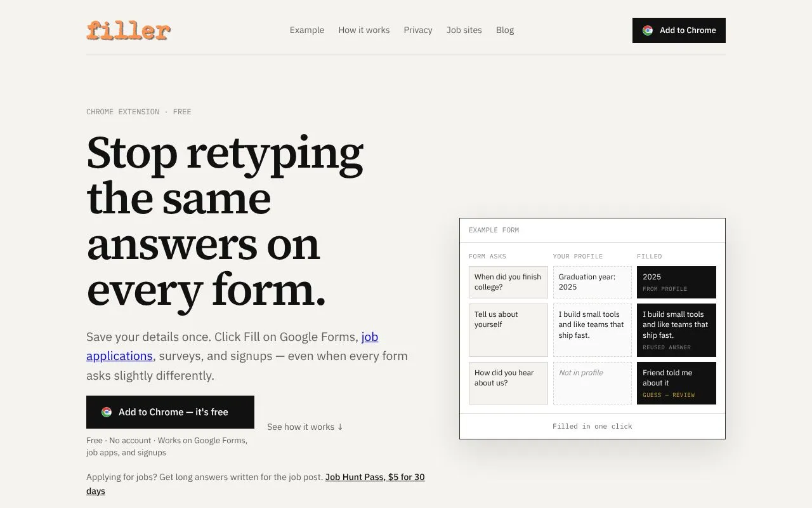The height and width of the screenshot is (508, 812).
Task: Click header Add to Chrome button
Action: click(679, 30)
